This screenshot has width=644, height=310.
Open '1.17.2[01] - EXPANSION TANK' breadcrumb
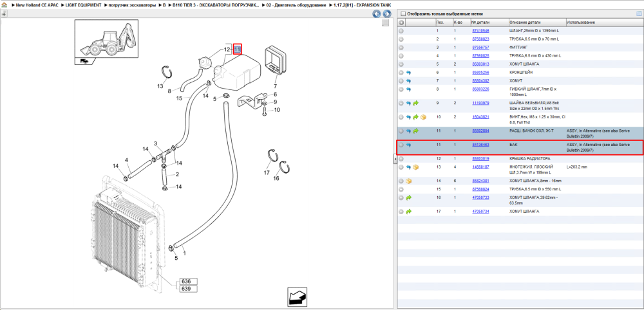[363, 5]
